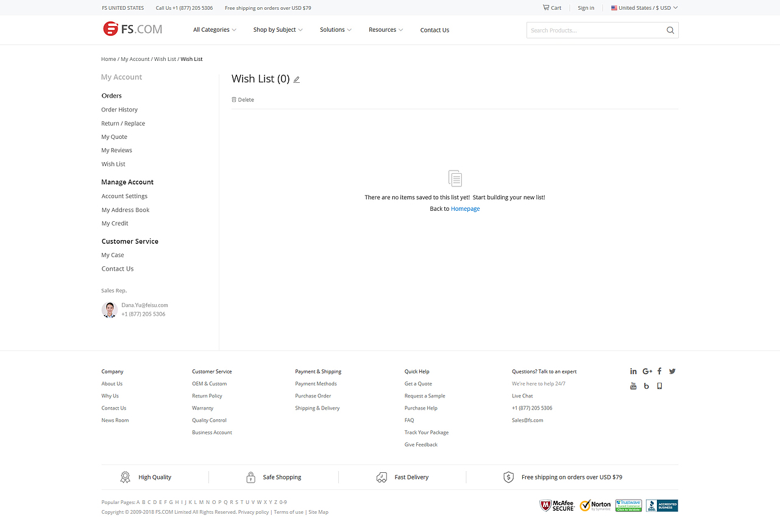Open LinkedIn social icon in footer
The width and height of the screenshot is (780, 532).
point(633,371)
